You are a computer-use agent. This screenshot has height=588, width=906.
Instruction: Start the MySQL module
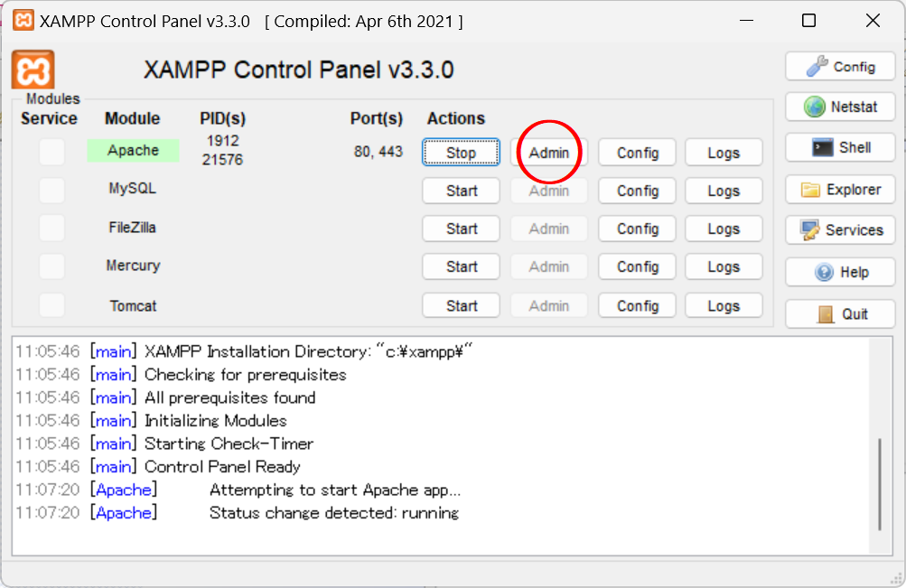461,191
